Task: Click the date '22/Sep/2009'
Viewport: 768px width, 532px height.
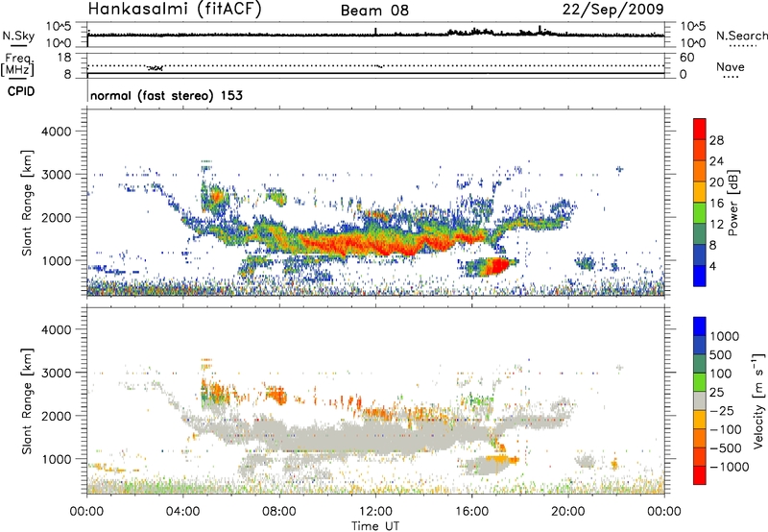Action: click(x=612, y=9)
